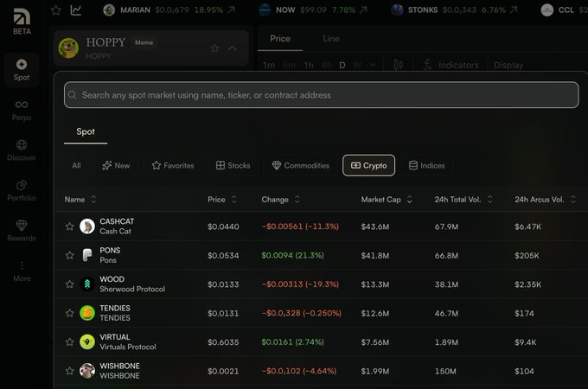Click the PONS token icon
Viewport: 588px width, 389px height.
(87, 255)
